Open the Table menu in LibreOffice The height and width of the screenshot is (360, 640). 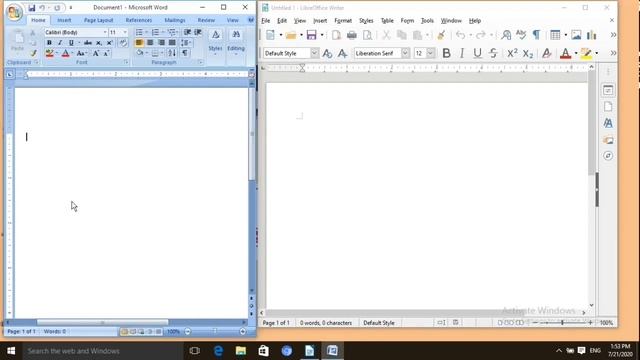pyautogui.click(x=387, y=20)
